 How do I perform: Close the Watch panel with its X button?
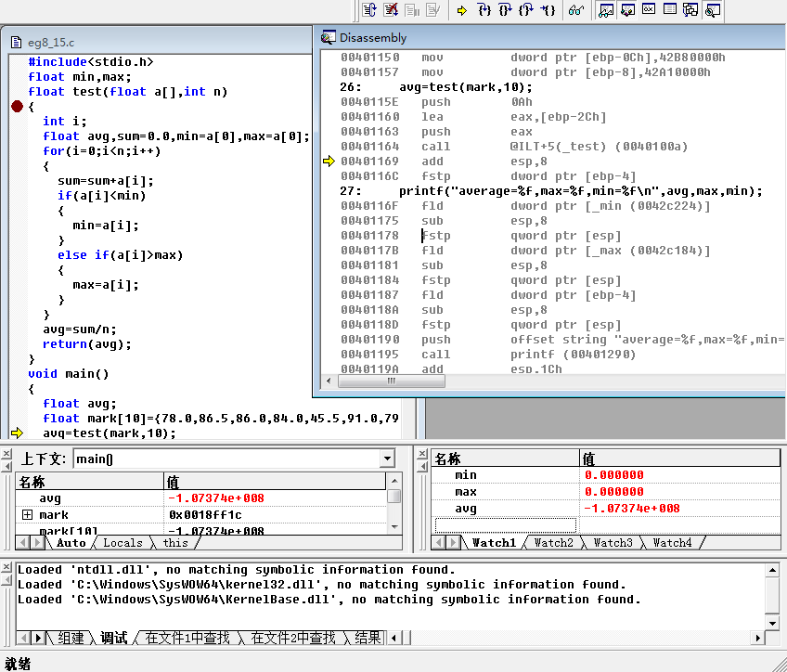click(x=422, y=454)
